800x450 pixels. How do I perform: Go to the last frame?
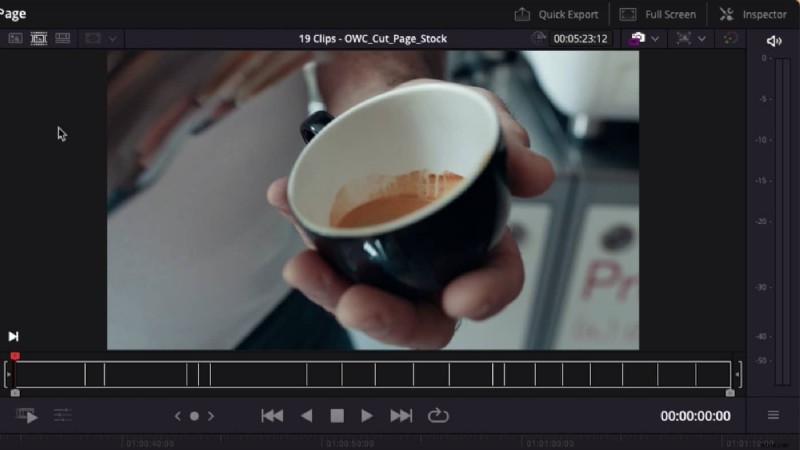point(401,416)
